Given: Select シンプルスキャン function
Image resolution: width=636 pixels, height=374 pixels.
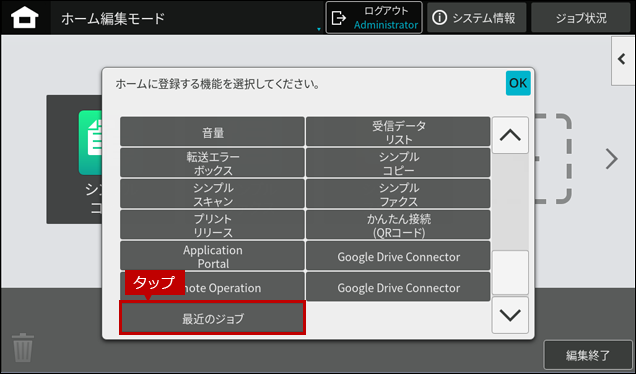Looking at the screenshot, I should tap(212, 194).
